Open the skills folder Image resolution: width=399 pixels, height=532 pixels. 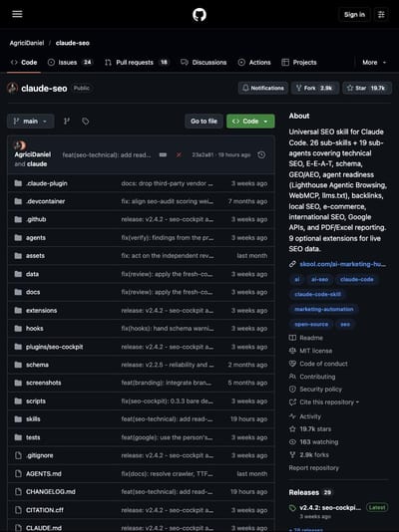33,419
